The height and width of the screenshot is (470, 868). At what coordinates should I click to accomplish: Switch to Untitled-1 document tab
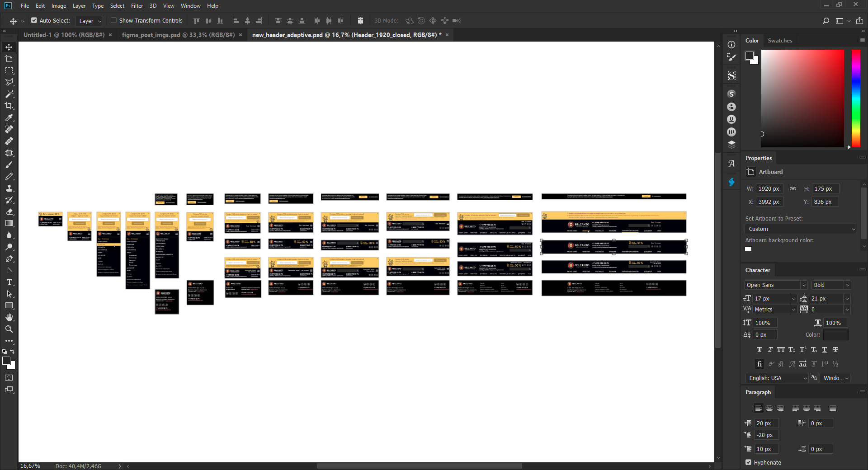[x=64, y=35]
